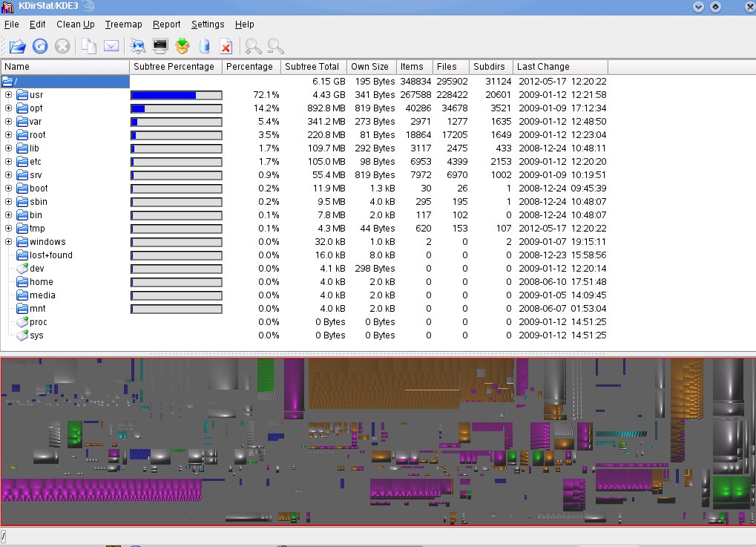Click the large green treemap block
The width and height of the screenshot is (756, 547).
[x=732, y=488]
